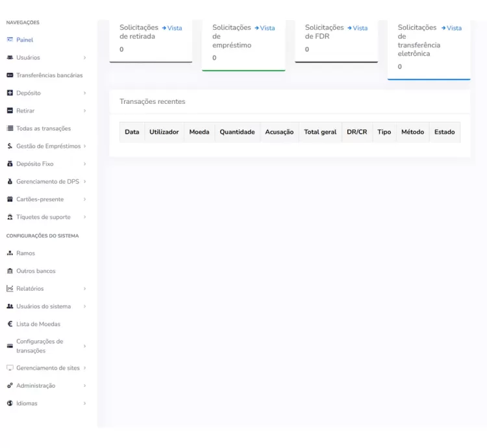The height and width of the screenshot is (448, 487).
Task: Expand the Usuários submenu chevron
Action: click(x=84, y=57)
